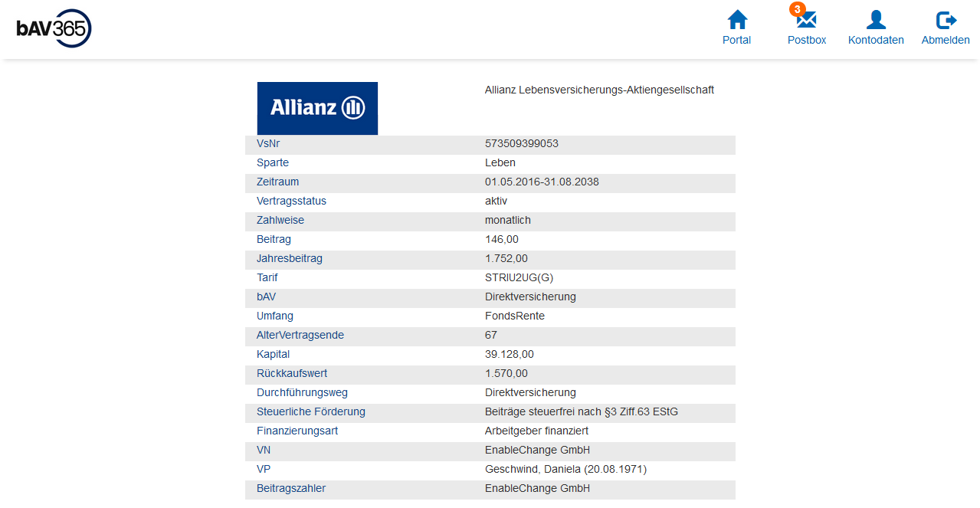Screen dimensions: 980x508
Task: Click the Kontodaten person icon
Action: pos(876,20)
